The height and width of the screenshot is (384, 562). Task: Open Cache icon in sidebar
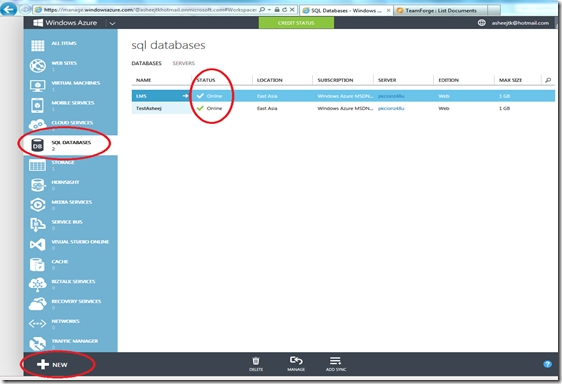tap(38, 265)
